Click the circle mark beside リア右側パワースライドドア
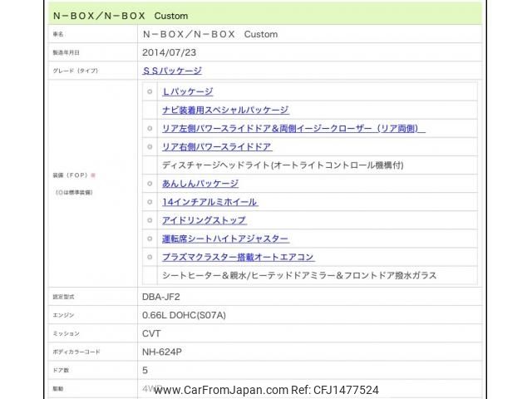 150,146
